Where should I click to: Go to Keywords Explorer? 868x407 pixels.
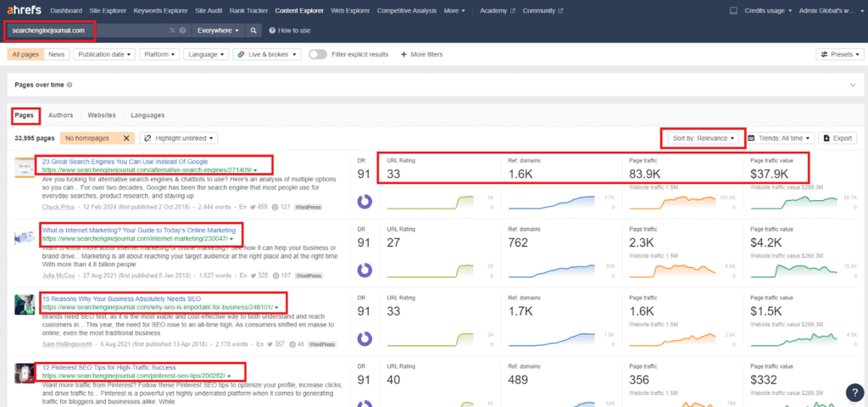click(160, 10)
